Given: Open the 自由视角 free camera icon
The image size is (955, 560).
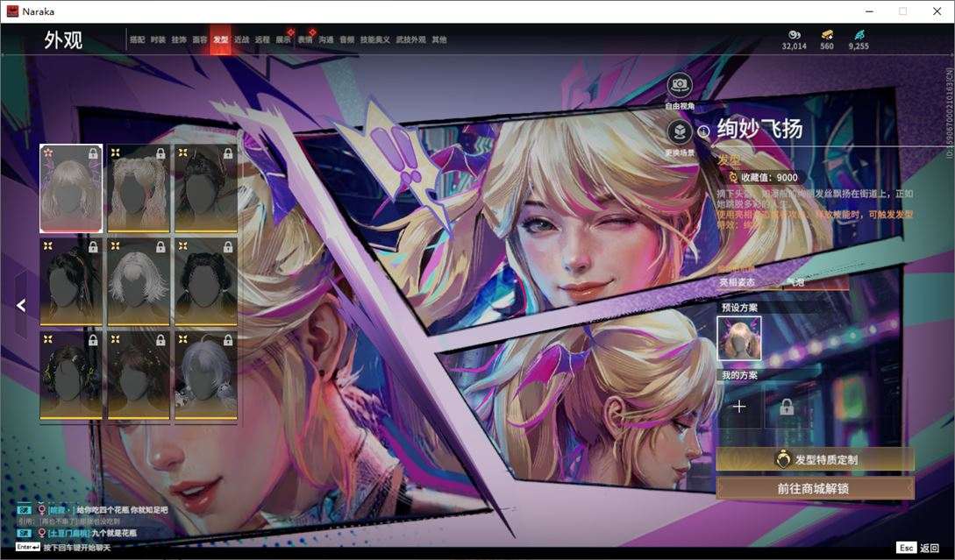Looking at the screenshot, I should 679,85.
